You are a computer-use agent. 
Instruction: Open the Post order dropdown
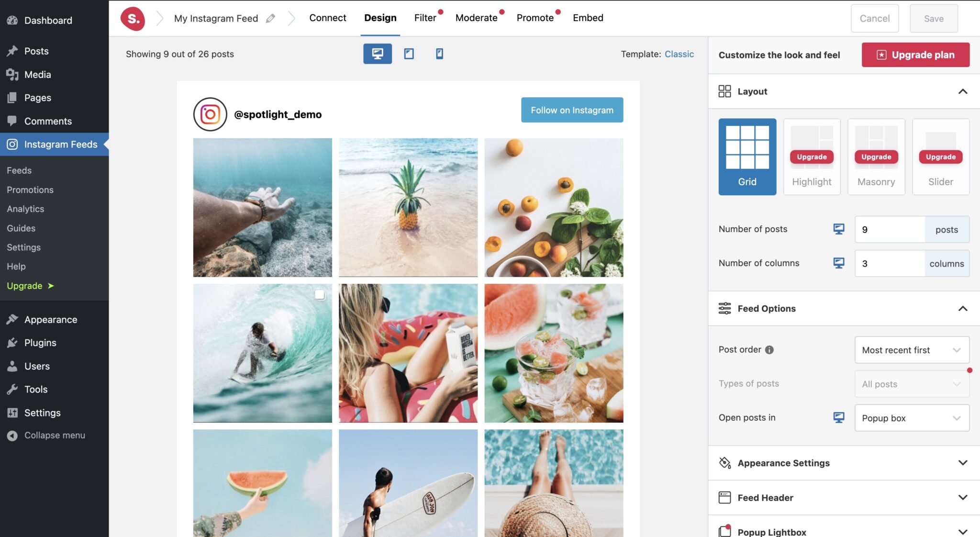(912, 350)
